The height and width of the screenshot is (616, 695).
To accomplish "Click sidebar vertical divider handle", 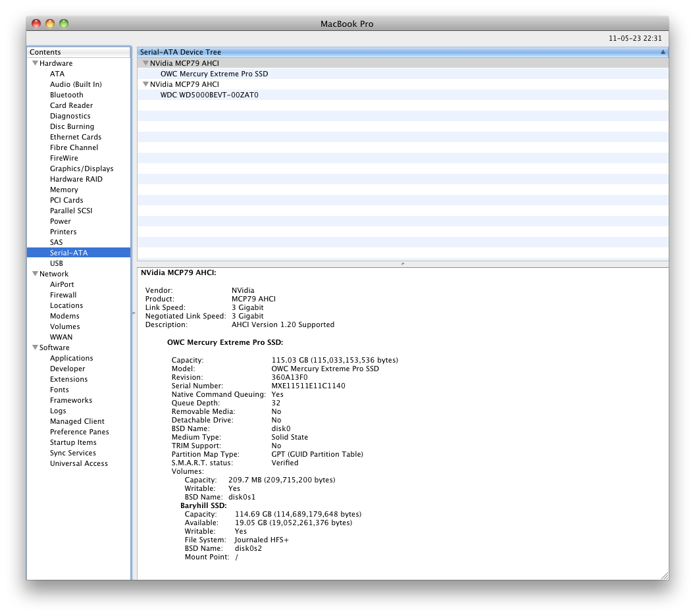I will click(134, 313).
